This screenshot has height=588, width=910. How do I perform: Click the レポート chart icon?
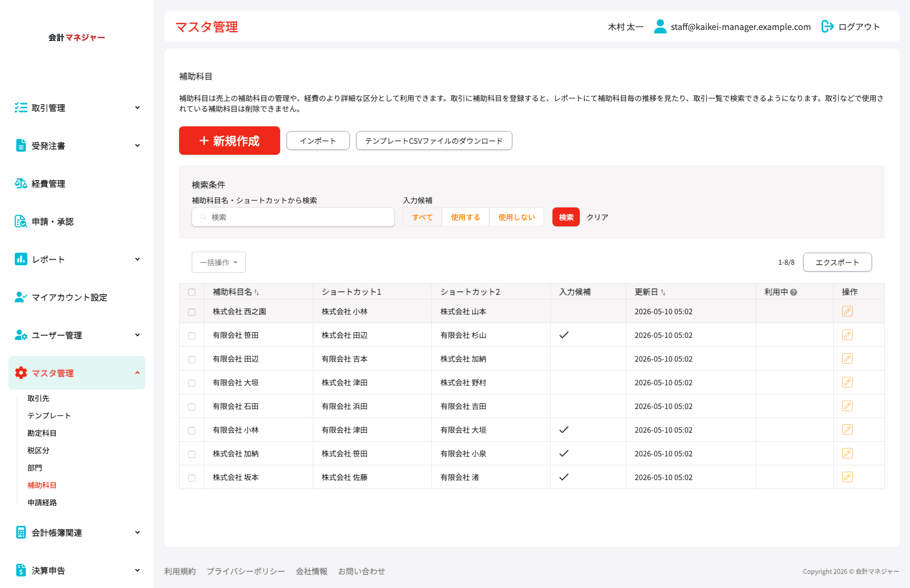[x=21, y=260]
